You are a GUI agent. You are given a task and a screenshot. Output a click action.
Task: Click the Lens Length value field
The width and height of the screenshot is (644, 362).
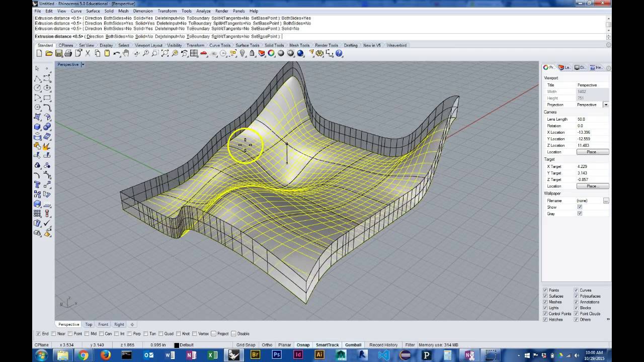[x=592, y=119]
